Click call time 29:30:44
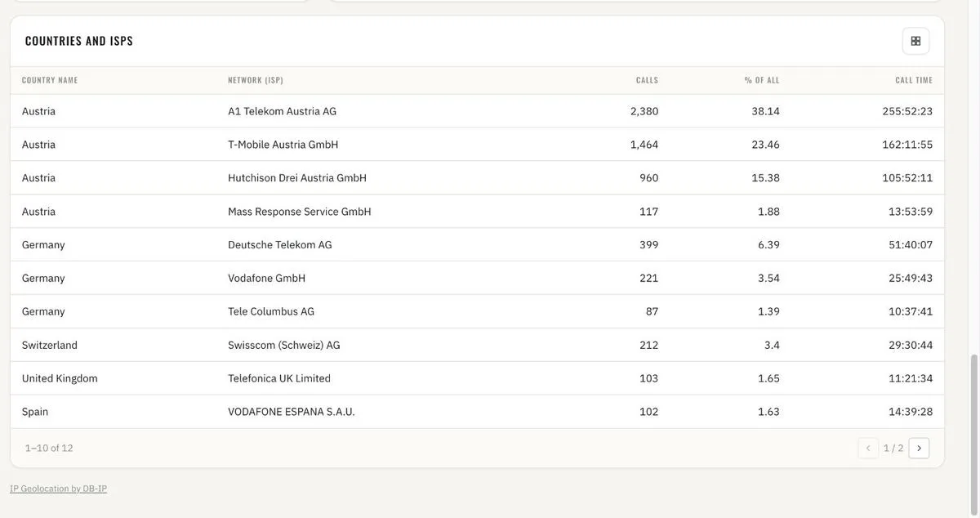The height and width of the screenshot is (518, 980). [911, 346]
